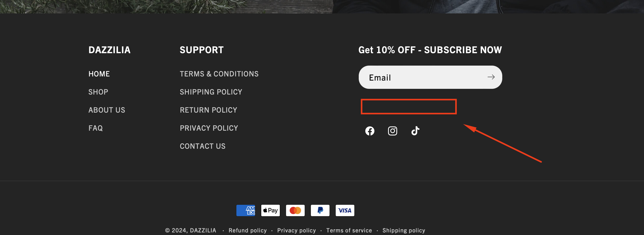Open the TikTok social icon

[x=415, y=131]
